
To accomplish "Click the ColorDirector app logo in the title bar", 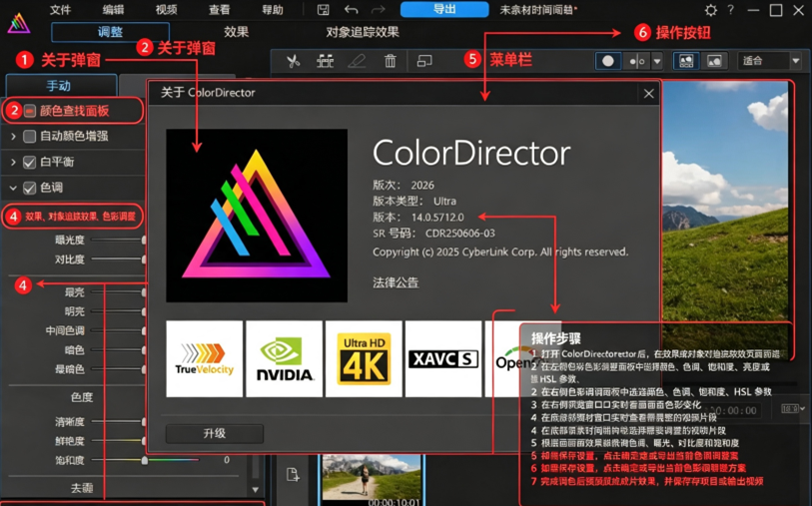I will tap(19, 23).
